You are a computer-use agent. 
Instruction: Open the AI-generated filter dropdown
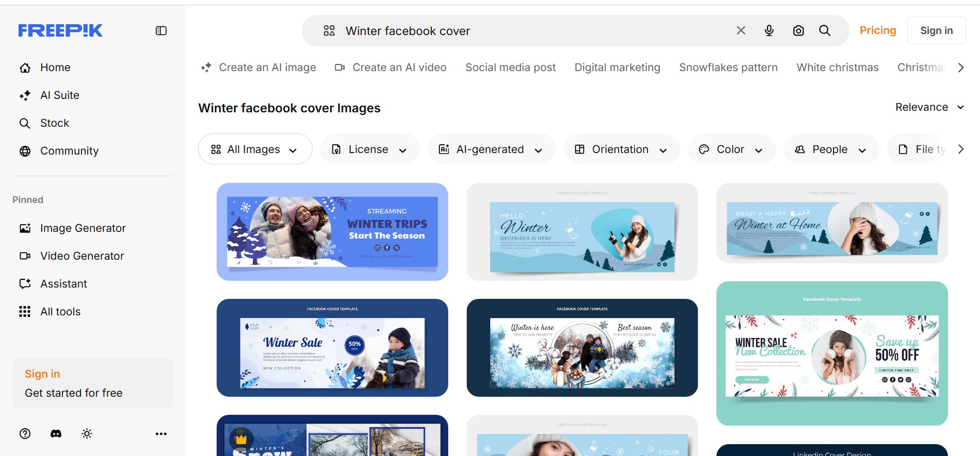tap(492, 149)
